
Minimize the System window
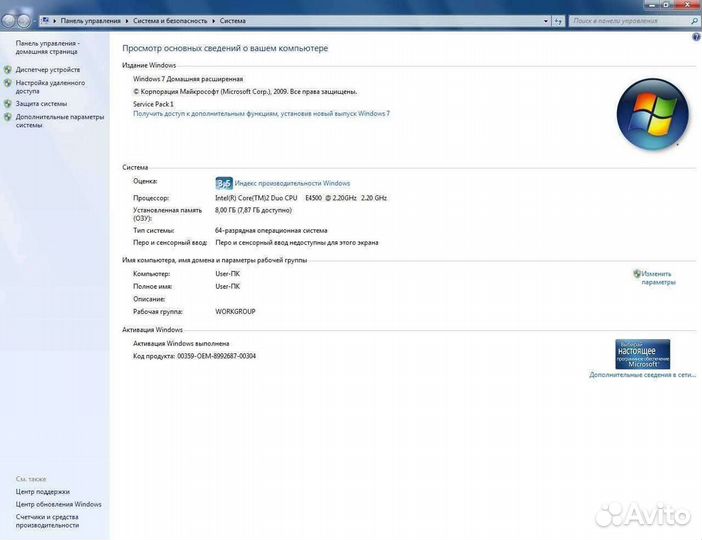652,4
